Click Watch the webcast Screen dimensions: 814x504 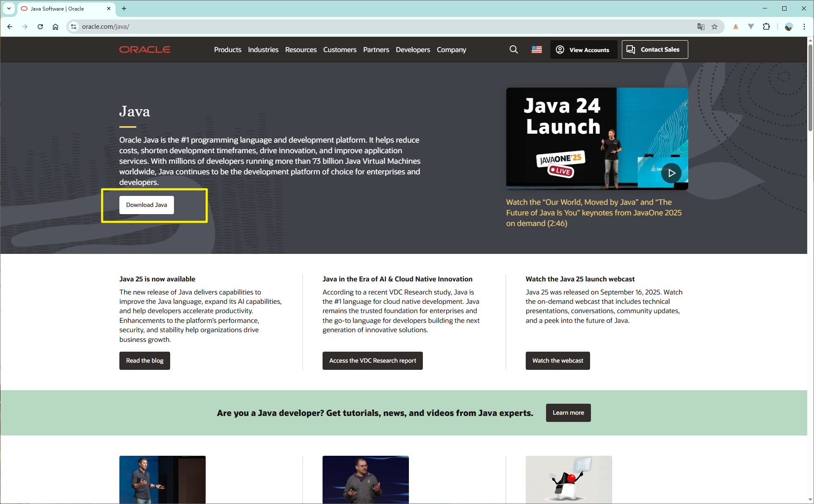click(557, 361)
